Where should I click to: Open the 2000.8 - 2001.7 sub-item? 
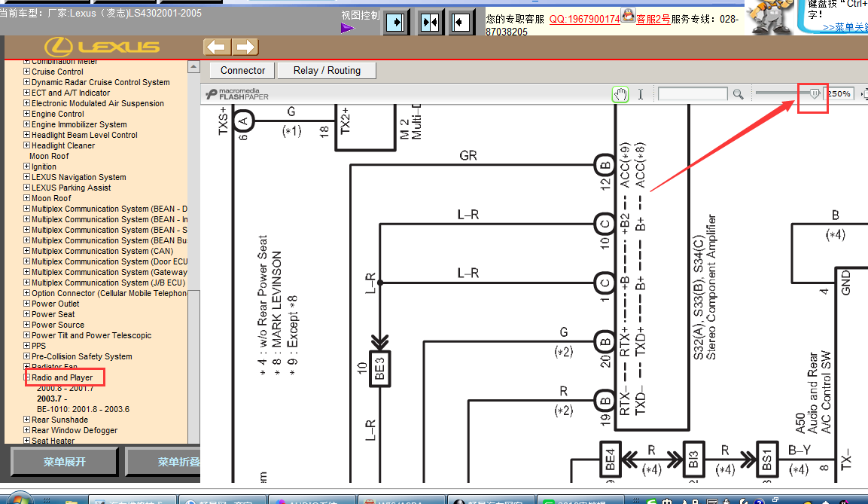(65, 388)
